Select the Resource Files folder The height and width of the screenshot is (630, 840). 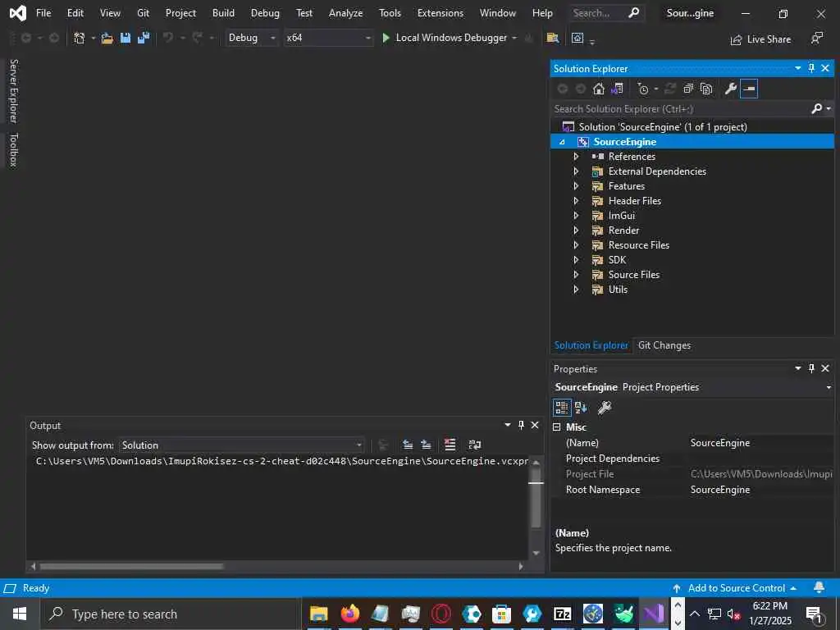pos(638,245)
